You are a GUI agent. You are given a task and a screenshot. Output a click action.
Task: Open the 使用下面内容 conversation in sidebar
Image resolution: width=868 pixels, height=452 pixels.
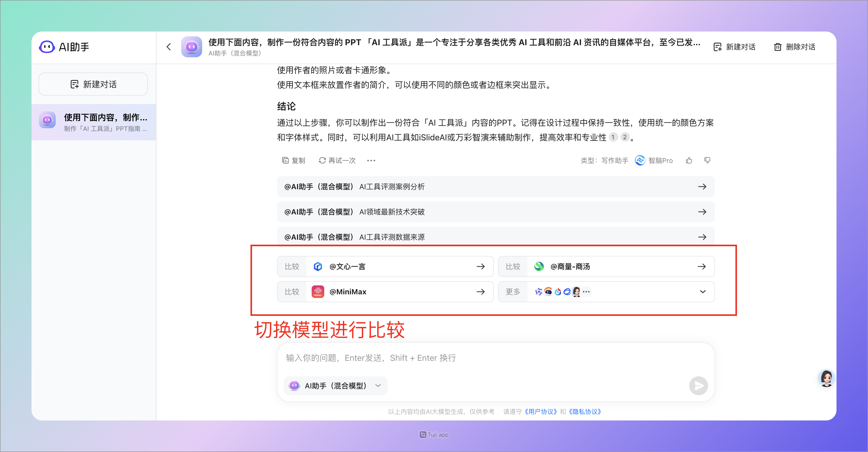point(94,122)
